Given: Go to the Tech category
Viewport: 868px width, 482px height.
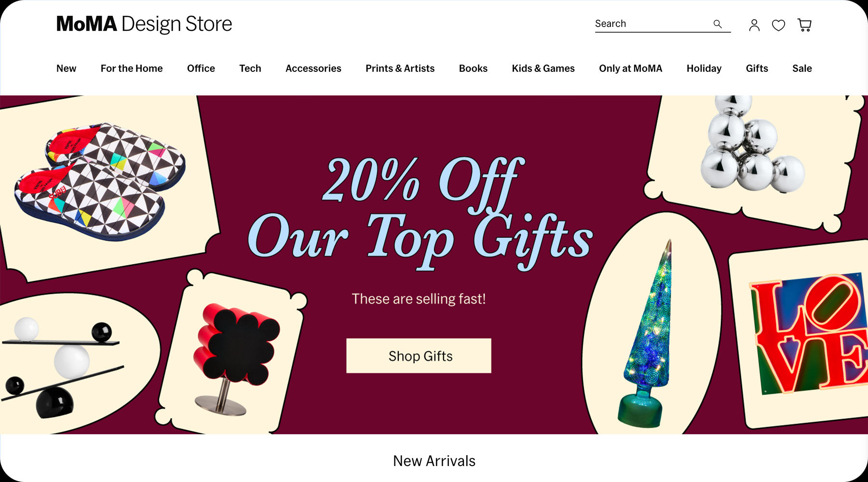Looking at the screenshot, I should (x=250, y=68).
